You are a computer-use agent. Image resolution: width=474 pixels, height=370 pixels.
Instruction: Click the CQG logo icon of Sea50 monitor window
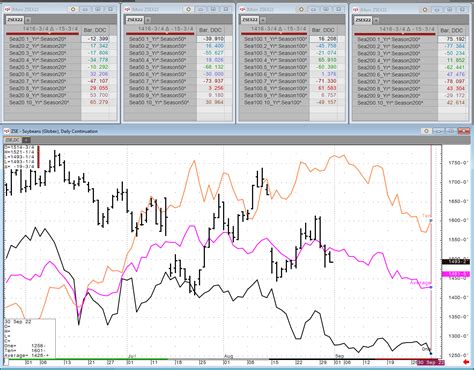[x=128, y=10]
